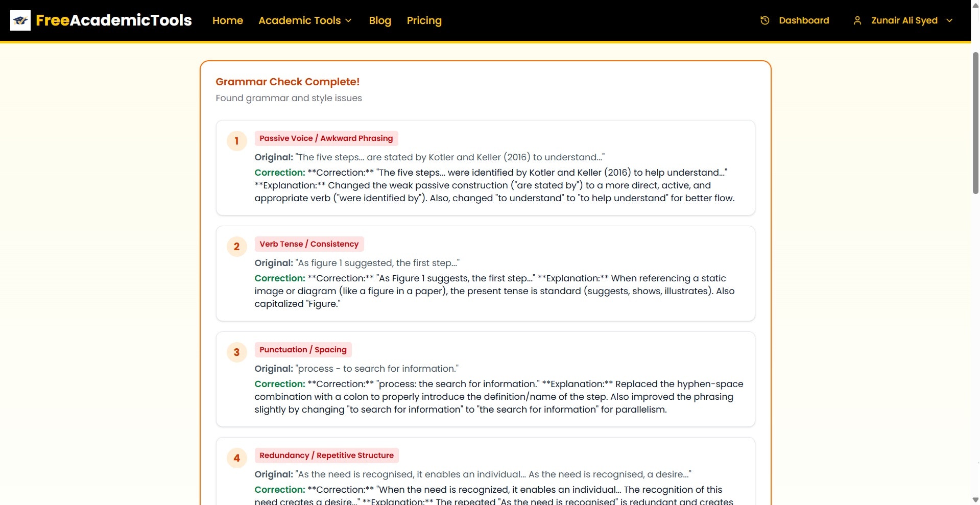Click the Passive Voice / Awkward Phrasing badge
Screen dimensions: 980x505
coord(326,138)
